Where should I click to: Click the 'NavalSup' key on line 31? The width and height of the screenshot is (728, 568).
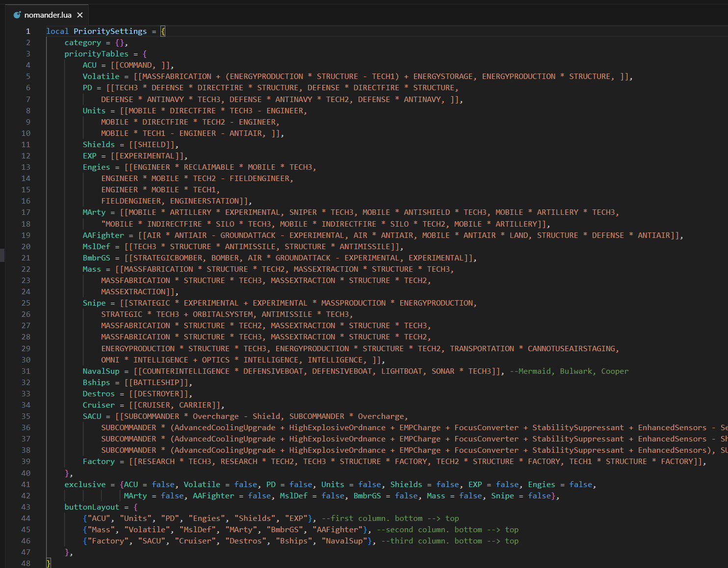click(x=101, y=371)
